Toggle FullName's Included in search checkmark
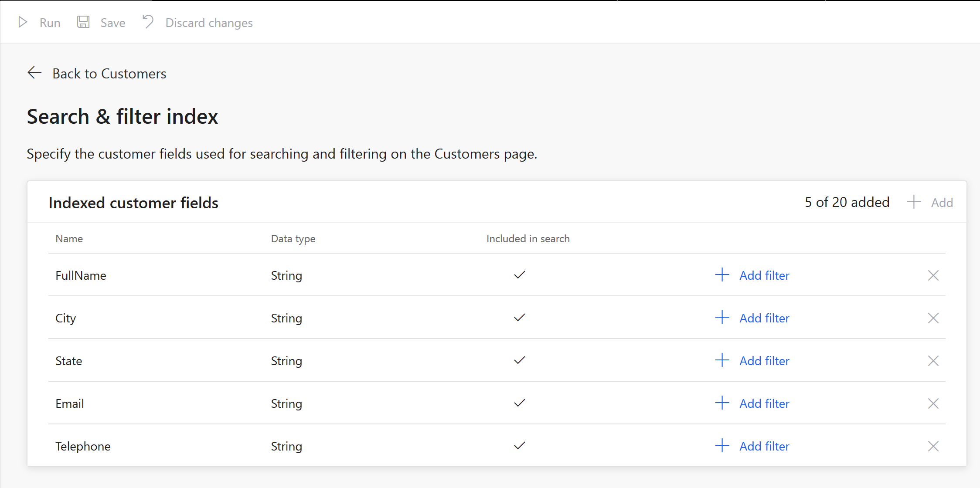Screen dimensions: 980x488 (x=520, y=274)
